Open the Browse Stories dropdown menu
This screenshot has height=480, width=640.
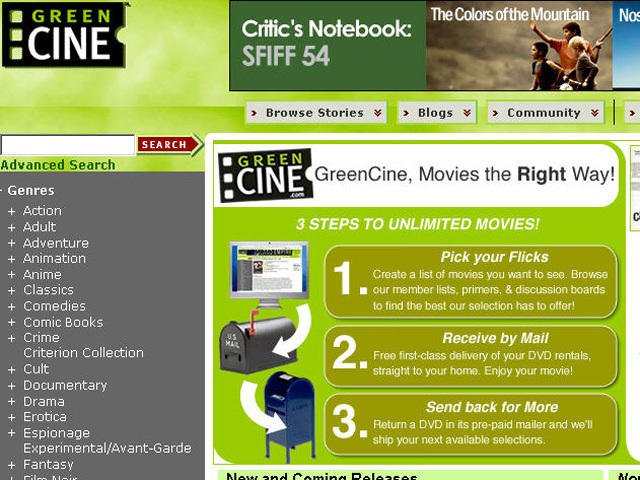point(316,113)
